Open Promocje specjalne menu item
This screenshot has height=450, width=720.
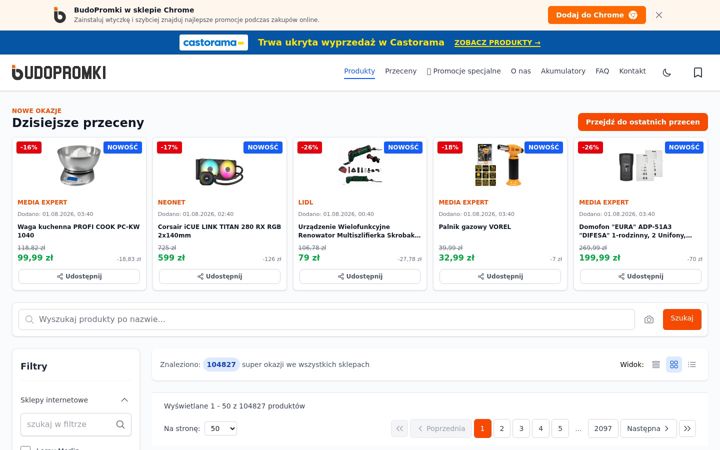[x=463, y=71]
